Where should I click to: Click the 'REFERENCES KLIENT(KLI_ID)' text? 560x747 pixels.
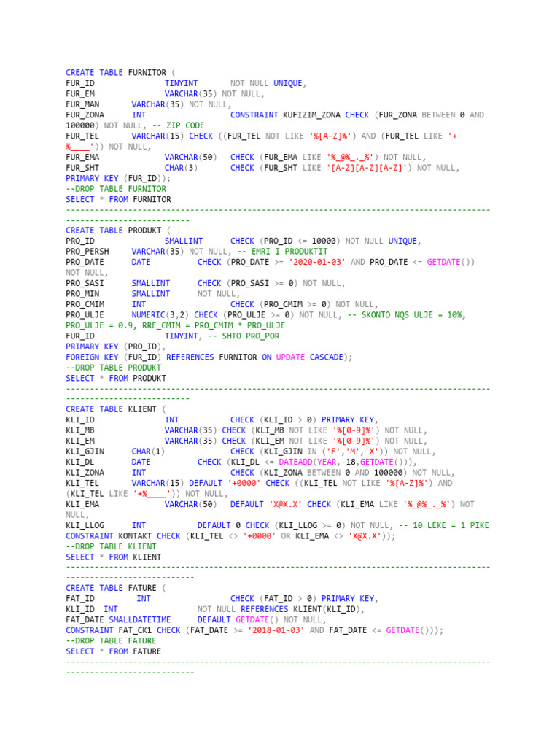click(300, 609)
